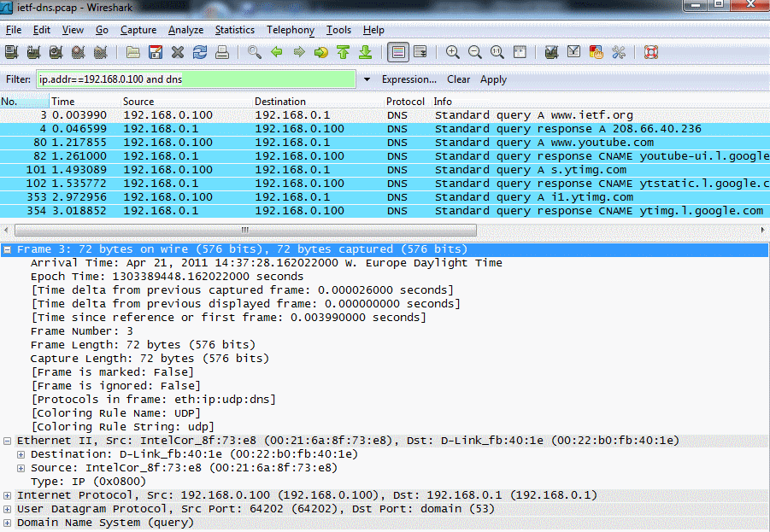Screen dimensions: 770x532
Task: Click the Save capture file icon
Action: pyautogui.click(x=156, y=52)
